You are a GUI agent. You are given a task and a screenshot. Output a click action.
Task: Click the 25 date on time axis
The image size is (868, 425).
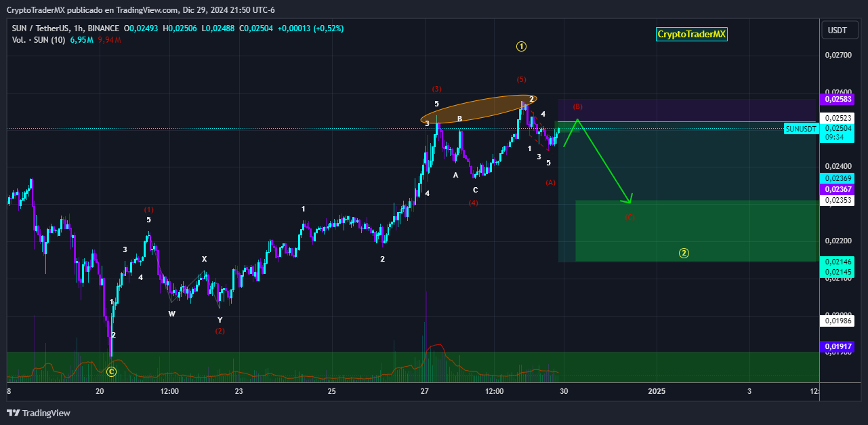pos(331,392)
